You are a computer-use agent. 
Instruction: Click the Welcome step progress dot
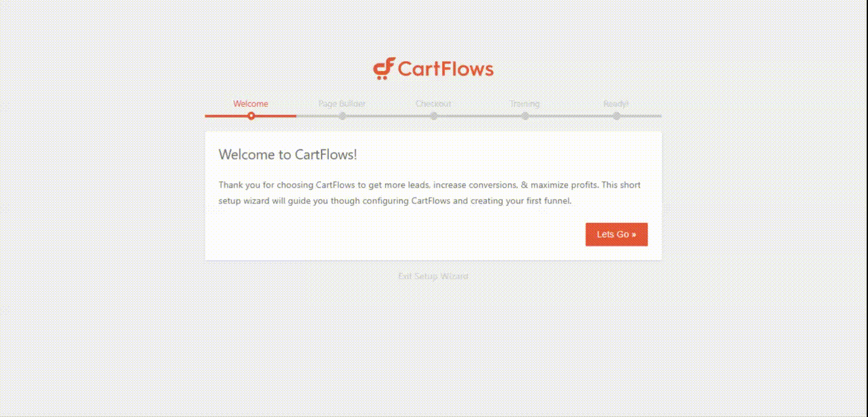(x=251, y=116)
